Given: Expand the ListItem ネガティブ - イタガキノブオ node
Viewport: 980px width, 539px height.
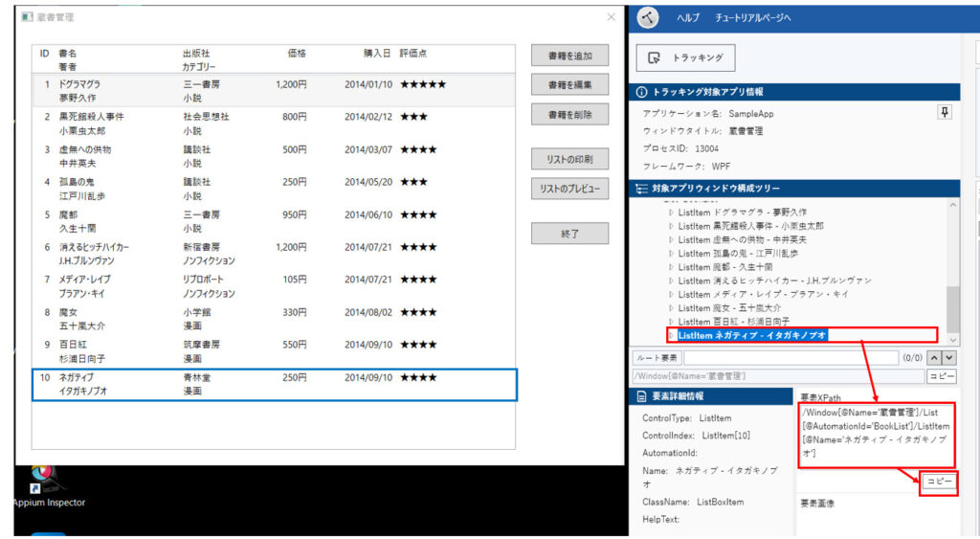Looking at the screenshot, I should [671, 336].
